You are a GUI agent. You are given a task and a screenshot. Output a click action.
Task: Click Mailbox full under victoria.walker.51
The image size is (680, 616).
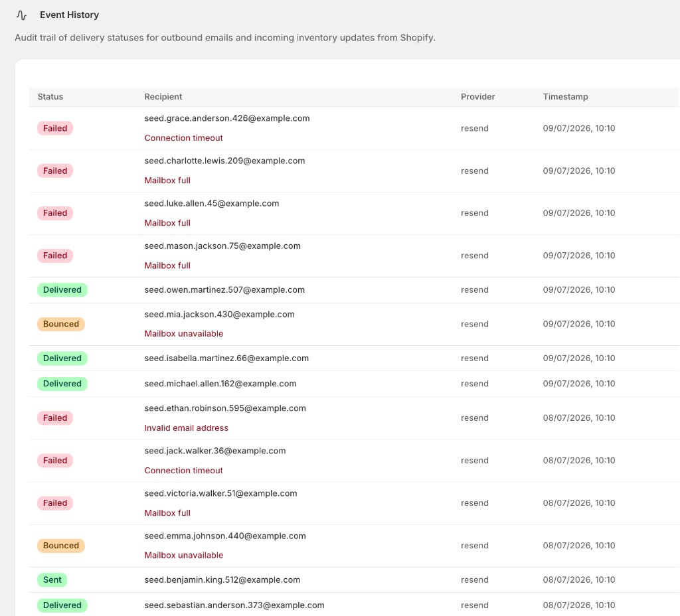pos(167,513)
